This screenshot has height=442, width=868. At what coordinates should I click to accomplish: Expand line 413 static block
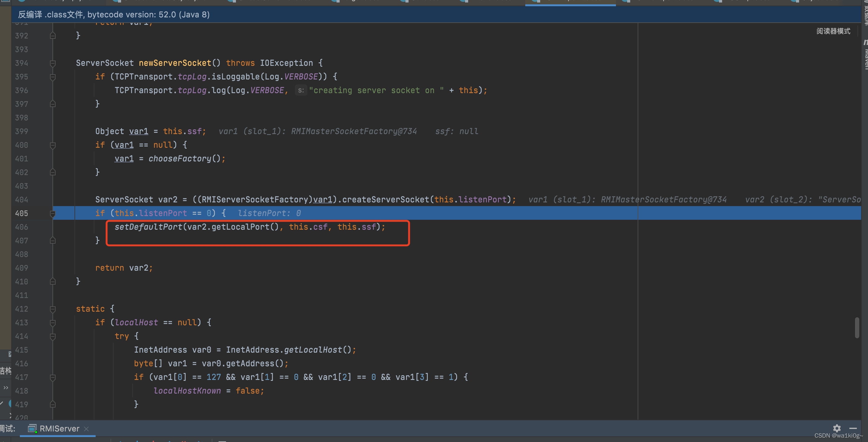coord(53,322)
